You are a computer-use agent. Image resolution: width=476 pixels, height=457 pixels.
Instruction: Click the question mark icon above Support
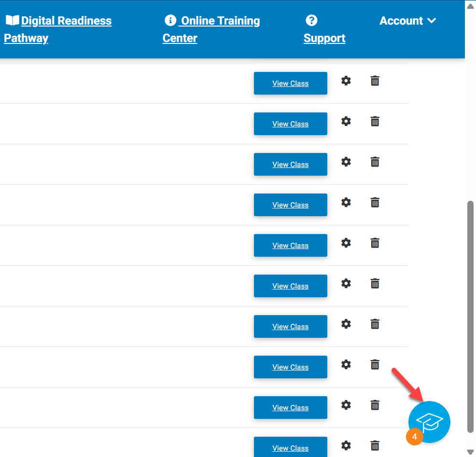[311, 20]
